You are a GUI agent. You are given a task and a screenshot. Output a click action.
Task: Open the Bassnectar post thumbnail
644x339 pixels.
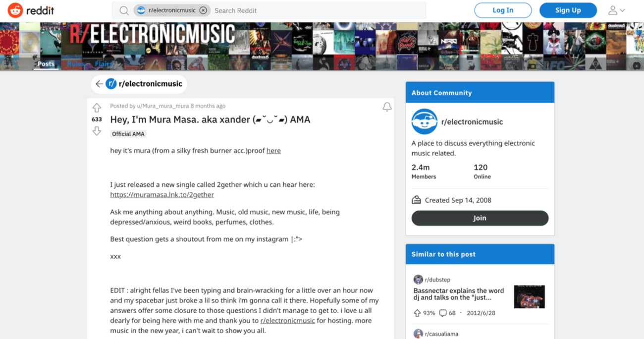(529, 297)
